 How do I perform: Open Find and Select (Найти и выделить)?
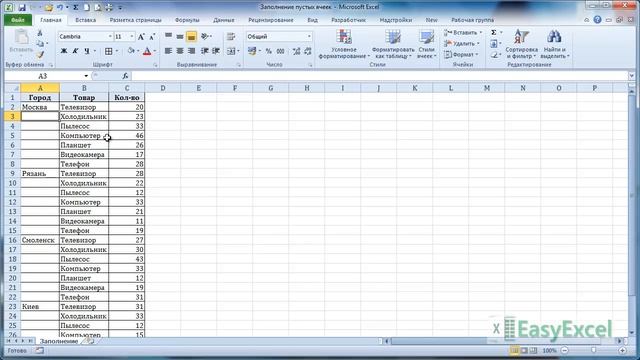(554, 44)
